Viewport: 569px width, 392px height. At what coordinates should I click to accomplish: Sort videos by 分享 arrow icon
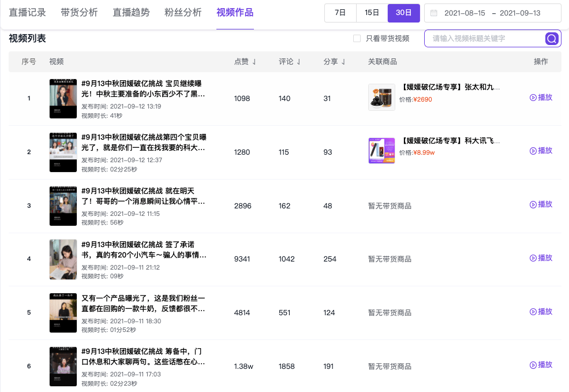point(343,62)
